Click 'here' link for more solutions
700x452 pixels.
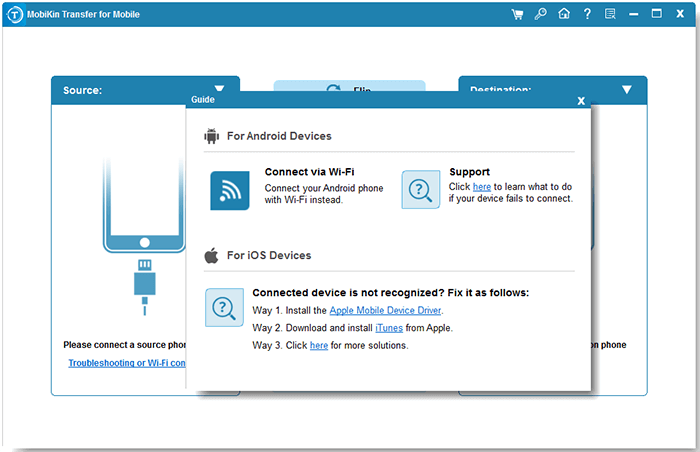(319, 345)
